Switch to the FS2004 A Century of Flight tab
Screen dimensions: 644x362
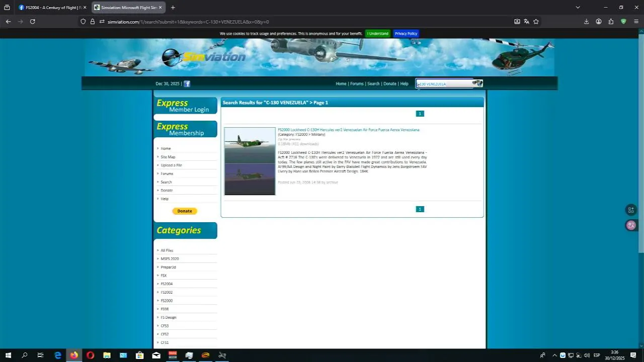pyautogui.click(x=52, y=8)
